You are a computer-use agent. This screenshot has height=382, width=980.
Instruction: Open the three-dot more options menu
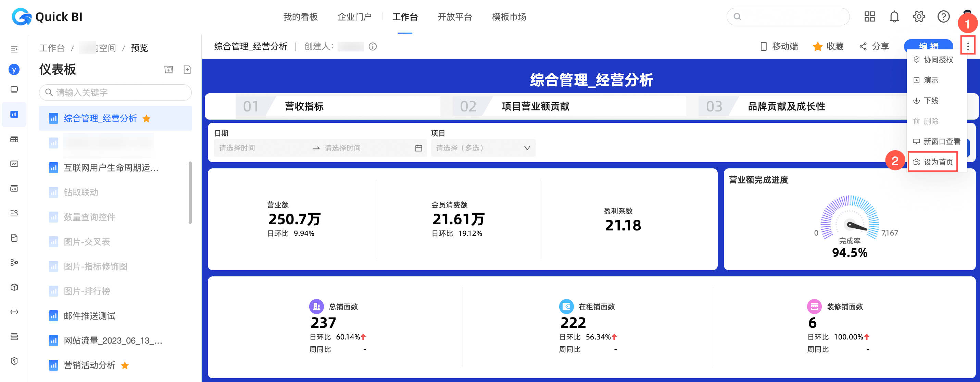(968, 46)
